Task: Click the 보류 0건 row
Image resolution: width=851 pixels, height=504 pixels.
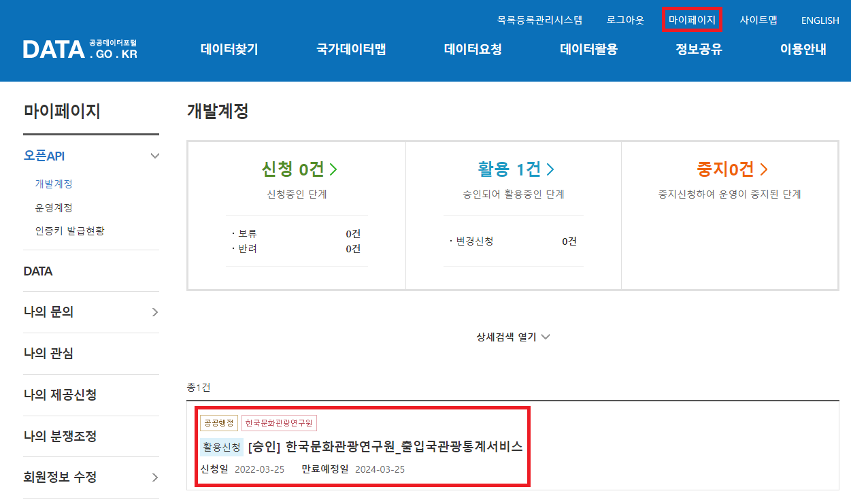Action: click(x=297, y=233)
